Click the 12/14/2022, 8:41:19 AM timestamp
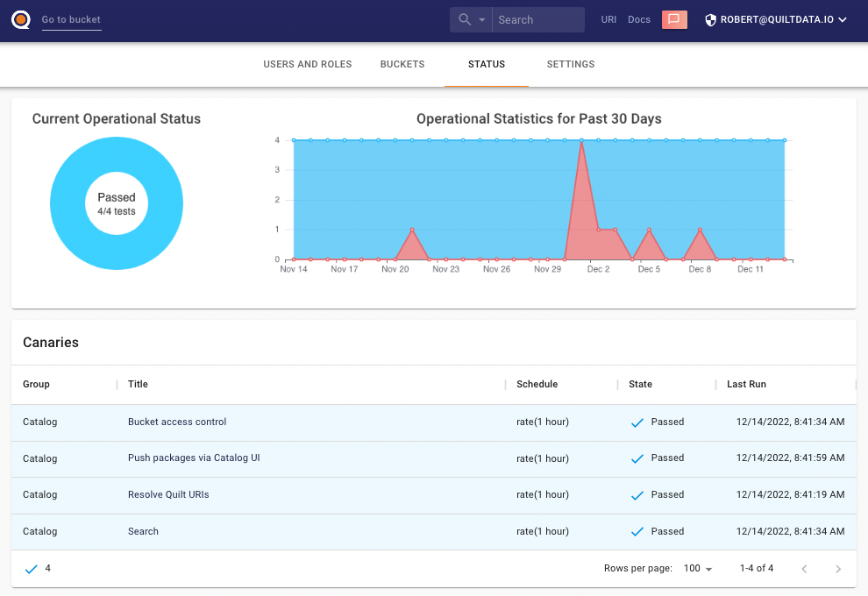This screenshot has width=868, height=596. pos(791,494)
